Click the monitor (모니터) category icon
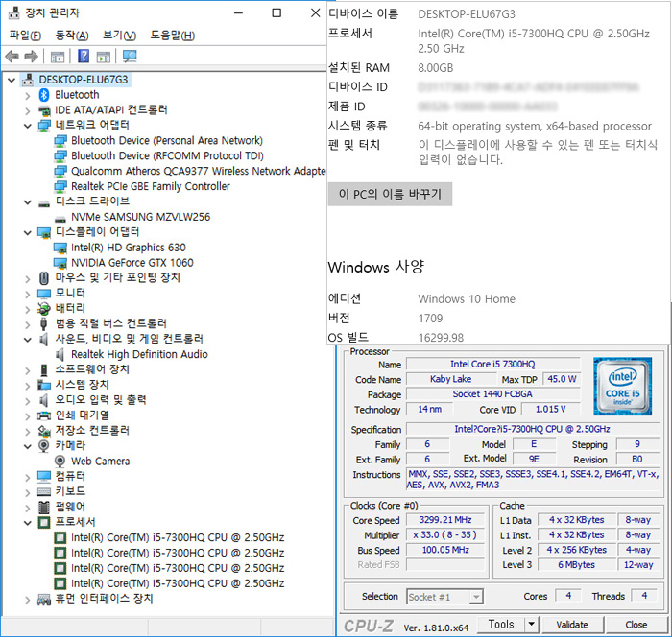The width and height of the screenshot is (672, 640). point(44,295)
